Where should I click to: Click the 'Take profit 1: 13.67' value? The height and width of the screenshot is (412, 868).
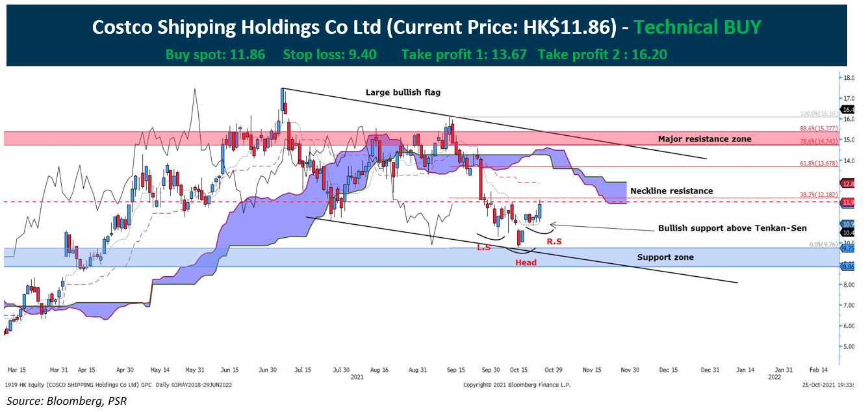pyautogui.click(x=464, y=55)
